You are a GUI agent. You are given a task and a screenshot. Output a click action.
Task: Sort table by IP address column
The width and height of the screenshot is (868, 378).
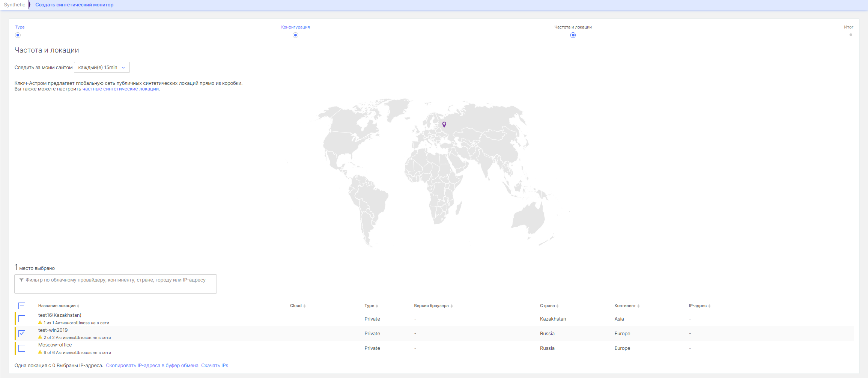point(709,306)
